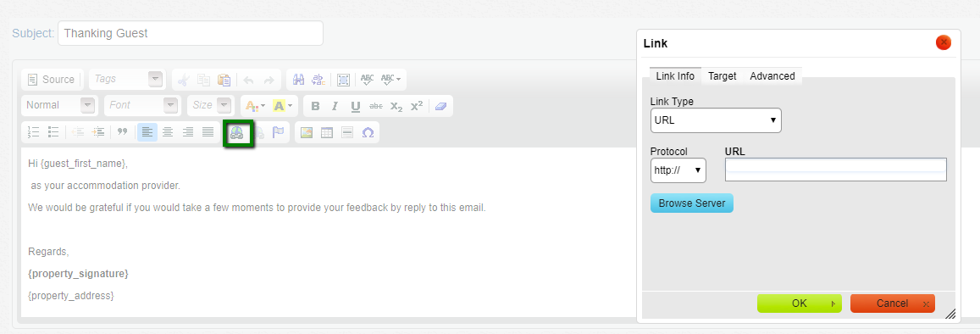Click the Undo arrow
This screenshot has width=980, height=334.
(x=249, y=80)
